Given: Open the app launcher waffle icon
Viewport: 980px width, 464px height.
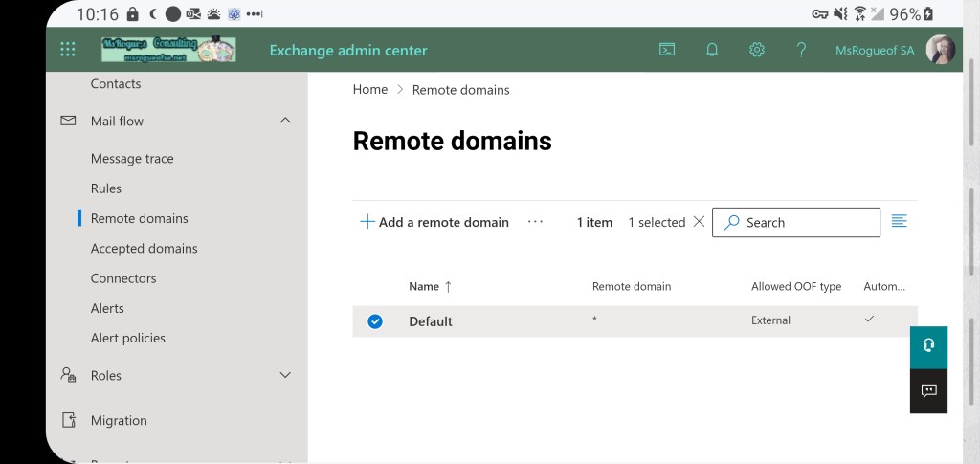Looking at the screenshot, I should click(68, 50).
